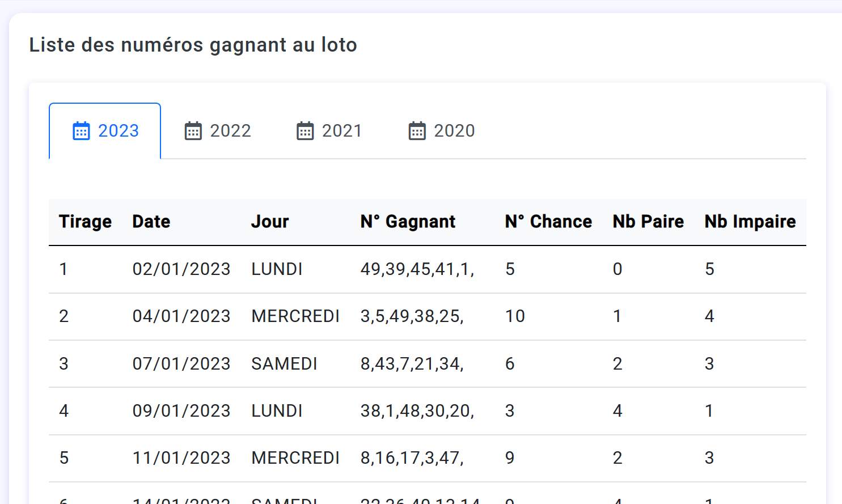The height and width of the screenshot is (504, 842).
Task: Click the Date column header
Action: [x=151, y=222]
